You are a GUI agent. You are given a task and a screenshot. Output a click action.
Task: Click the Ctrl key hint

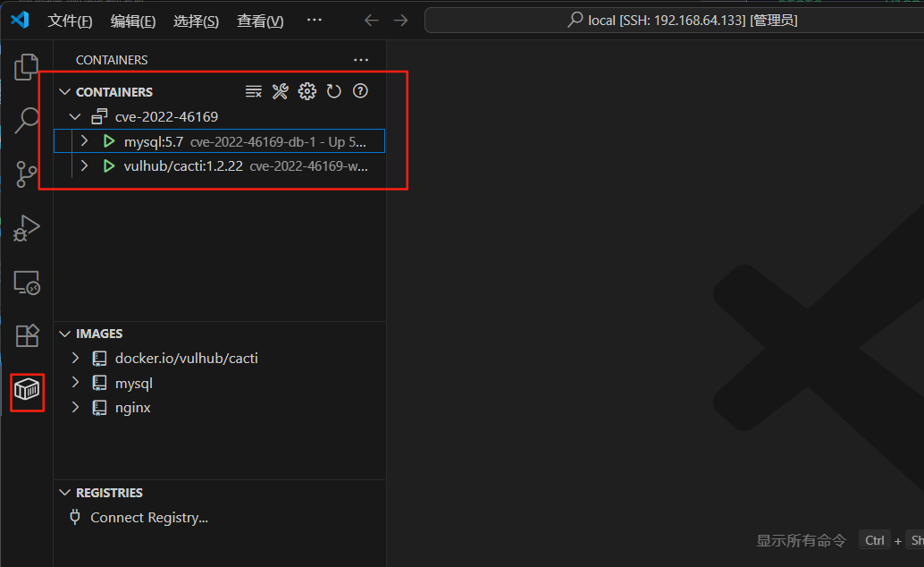tap(875, 540)
